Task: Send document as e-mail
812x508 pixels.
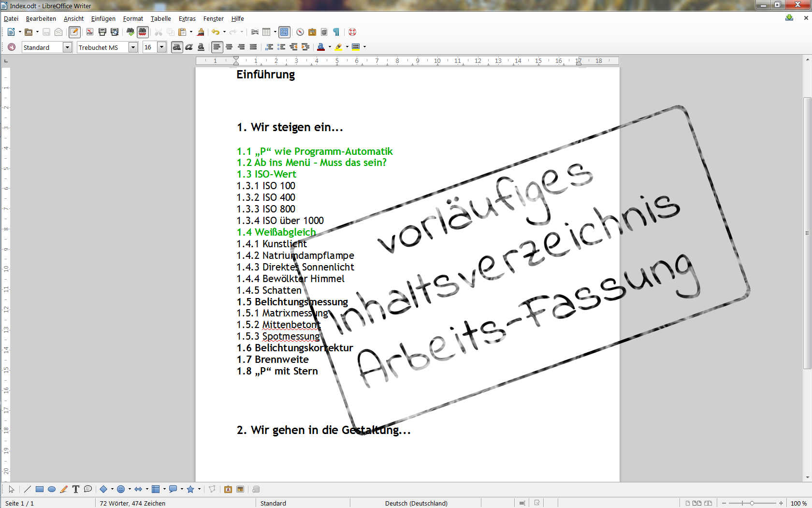Action: (x=58, y=32)
